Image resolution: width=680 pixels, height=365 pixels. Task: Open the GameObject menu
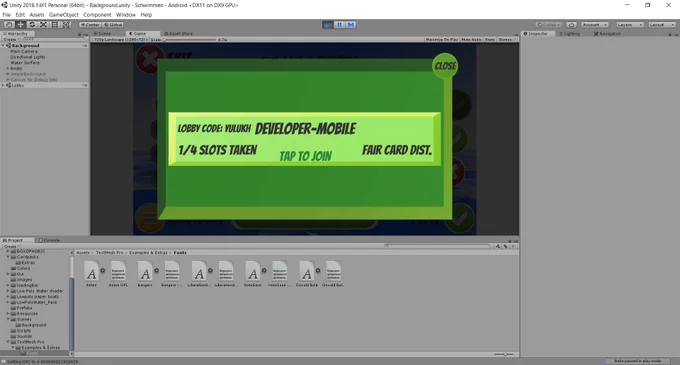point(64,15)
